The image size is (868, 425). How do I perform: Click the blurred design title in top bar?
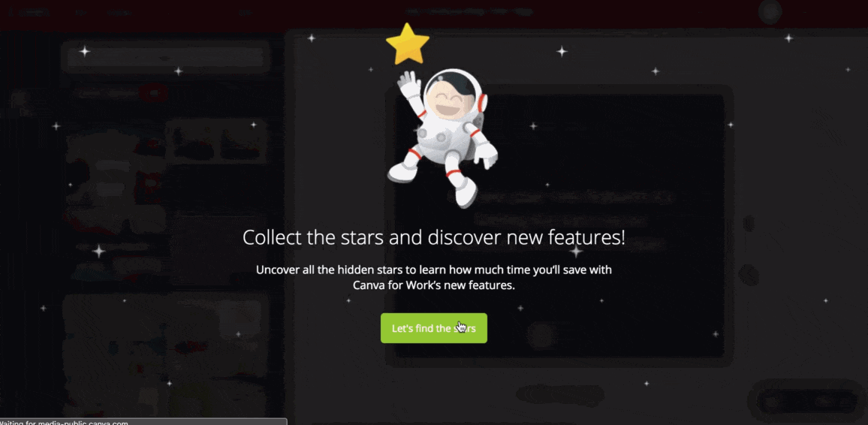coord(469,11)
